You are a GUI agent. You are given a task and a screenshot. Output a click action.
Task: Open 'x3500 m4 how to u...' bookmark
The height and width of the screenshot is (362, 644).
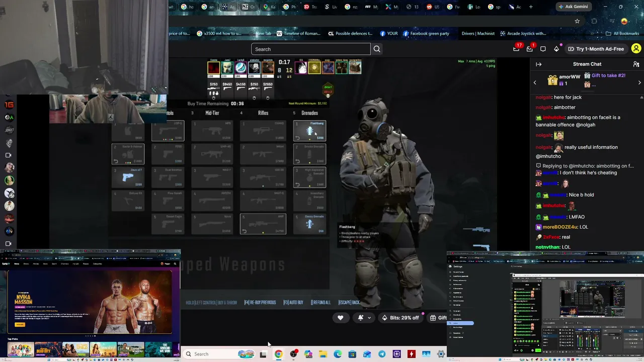(x=219, y=34)
